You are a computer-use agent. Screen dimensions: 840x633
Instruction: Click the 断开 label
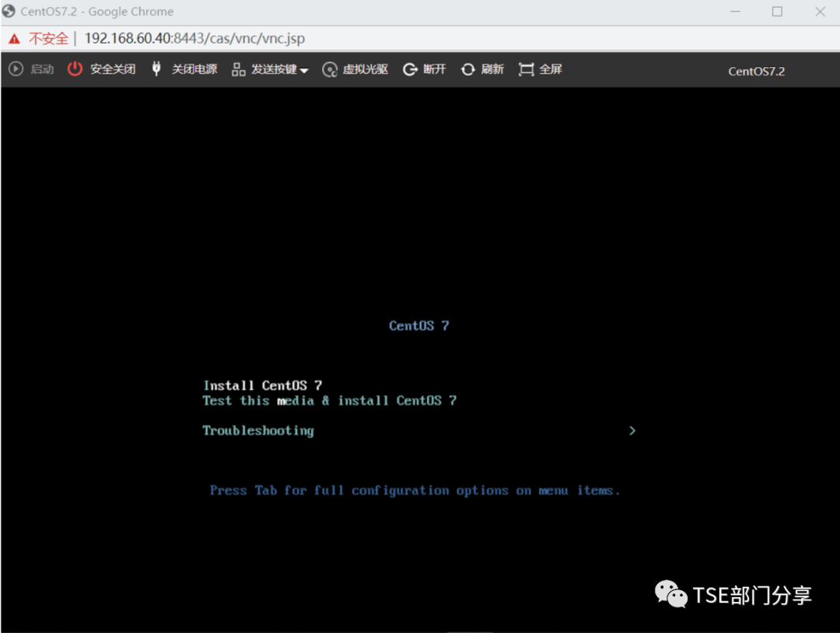(435, 69)
